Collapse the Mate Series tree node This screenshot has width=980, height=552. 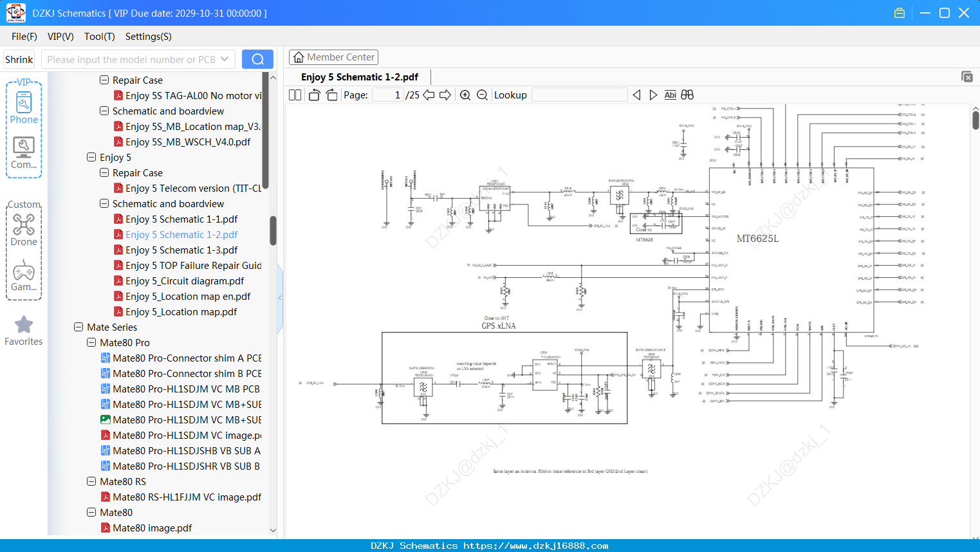[79, 327]
